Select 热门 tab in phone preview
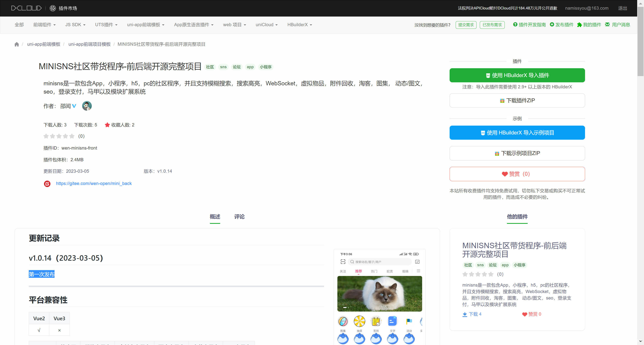Screen dimensions: 644x345 coord(374,271)
